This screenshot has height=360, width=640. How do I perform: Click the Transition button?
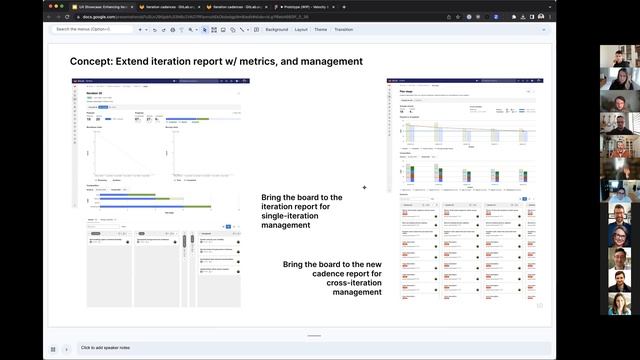(x=344, y=30)
